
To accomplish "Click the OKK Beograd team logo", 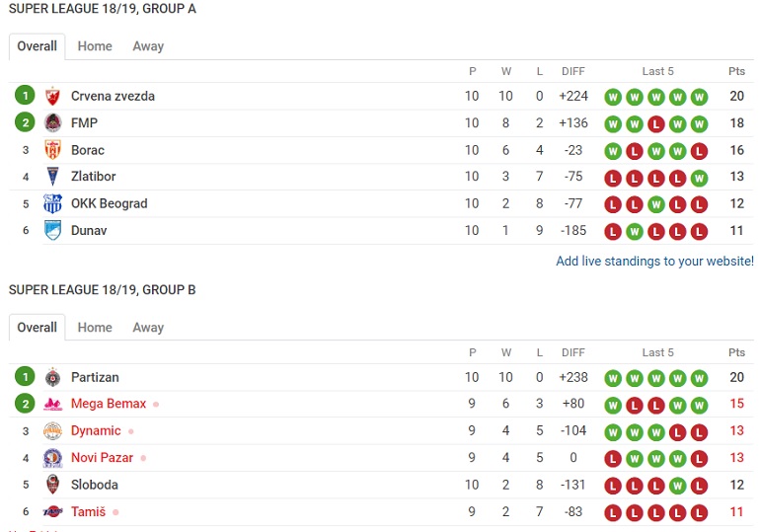I will [53, 203].
